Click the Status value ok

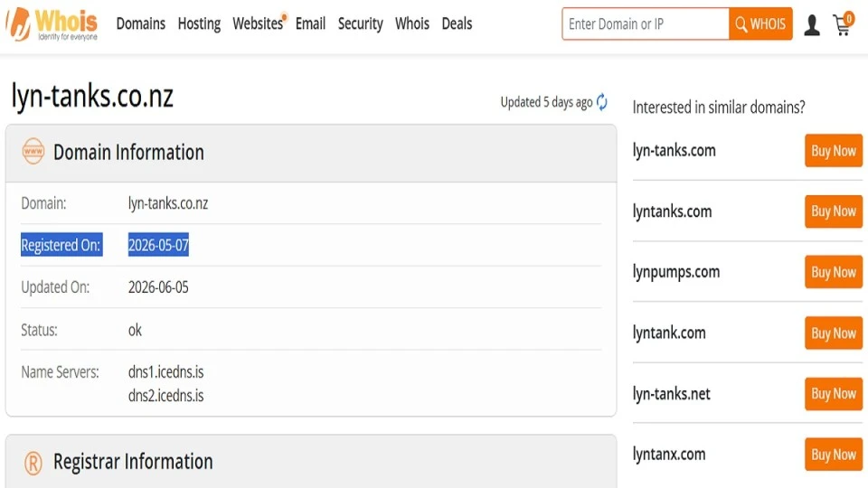[135, 330]
